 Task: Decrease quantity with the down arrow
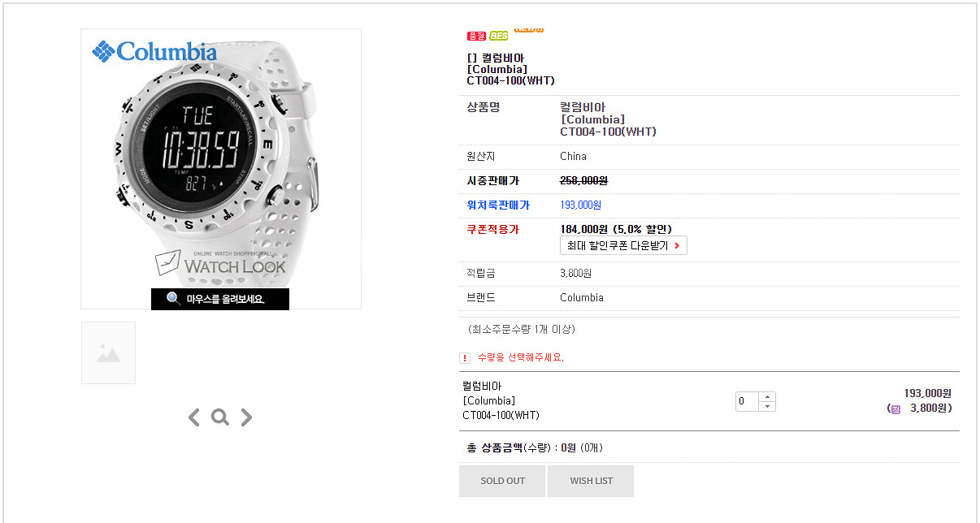tap(767, 406)
